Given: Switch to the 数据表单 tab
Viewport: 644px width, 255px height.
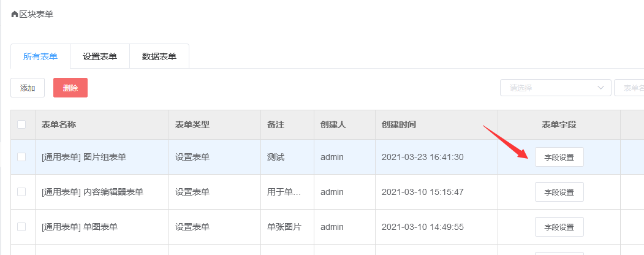Looking at the screenshot, I should [159, 56].
